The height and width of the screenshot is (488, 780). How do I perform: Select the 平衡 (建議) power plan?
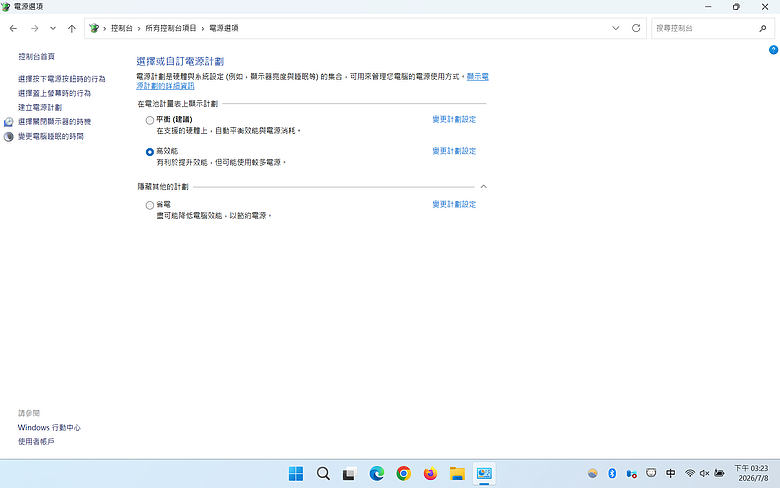pyautogui.click(x=150, y=120)
